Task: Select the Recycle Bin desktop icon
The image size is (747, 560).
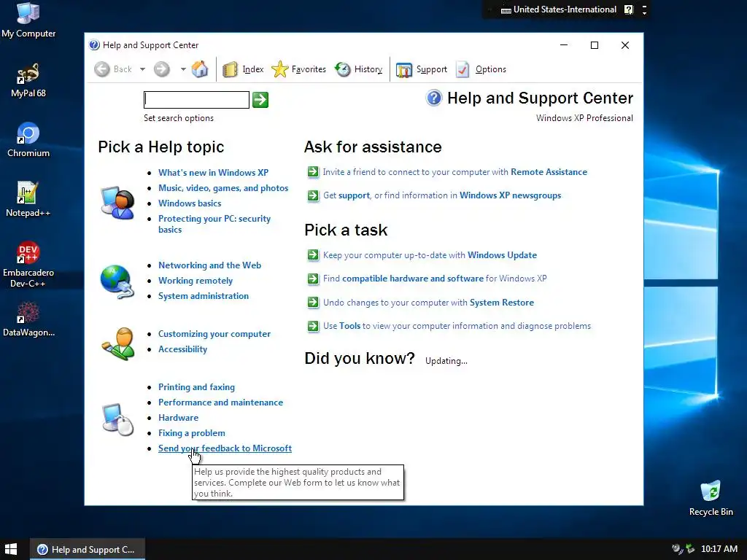Action: [711, 499]
